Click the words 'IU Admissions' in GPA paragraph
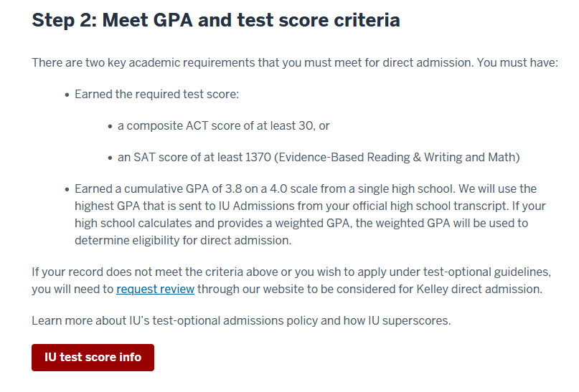579x392 pixels. point(256,206)
